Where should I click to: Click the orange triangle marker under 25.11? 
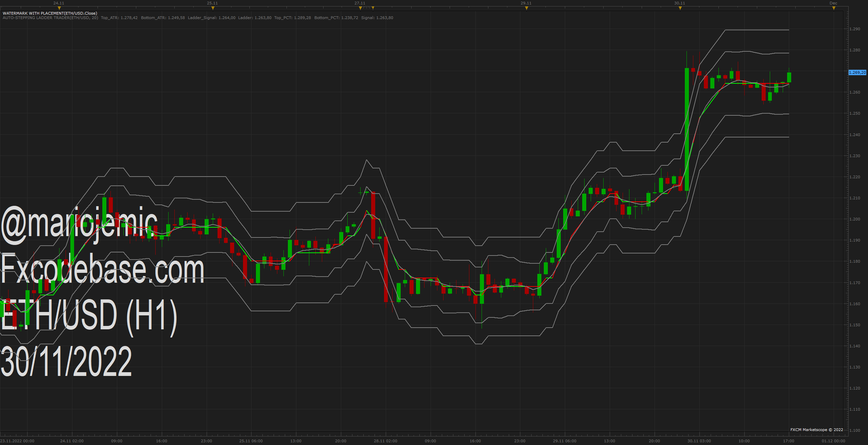tap(213, 8)
